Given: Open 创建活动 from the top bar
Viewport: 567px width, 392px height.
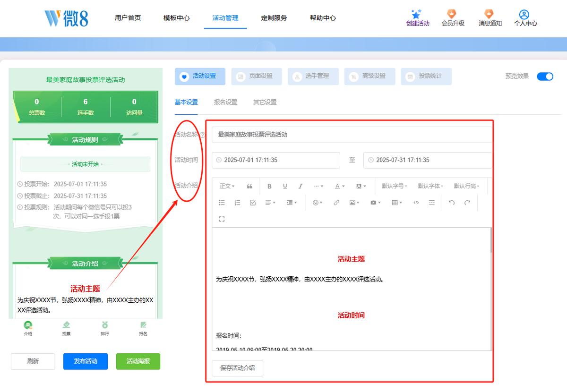Looking at the screenshot, I should (418, 18).
